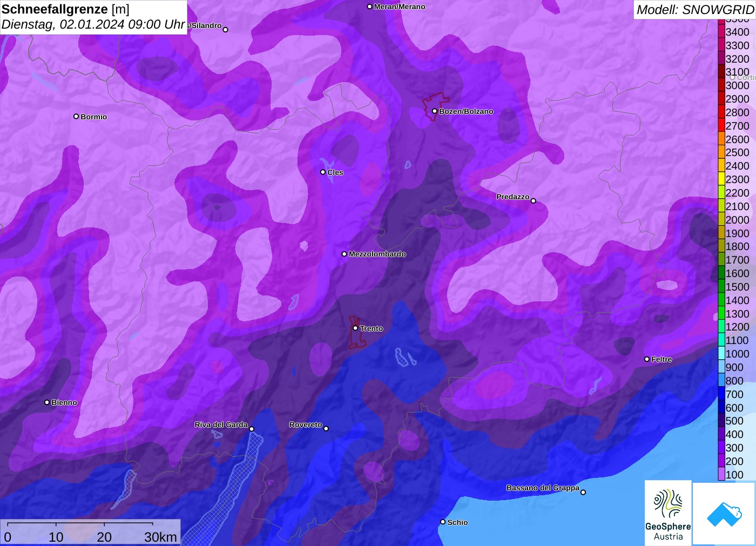Click the Riva del Garda marker
756x546 pixels.
point(252,429)
